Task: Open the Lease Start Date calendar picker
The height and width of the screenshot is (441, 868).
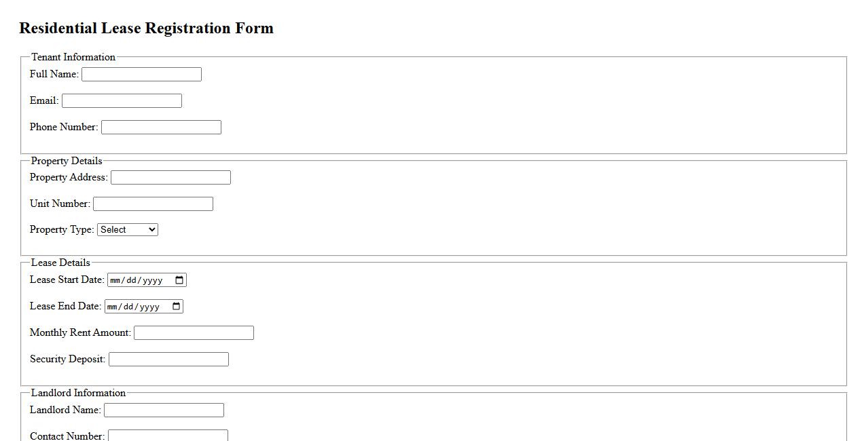Action: point(179,280)
